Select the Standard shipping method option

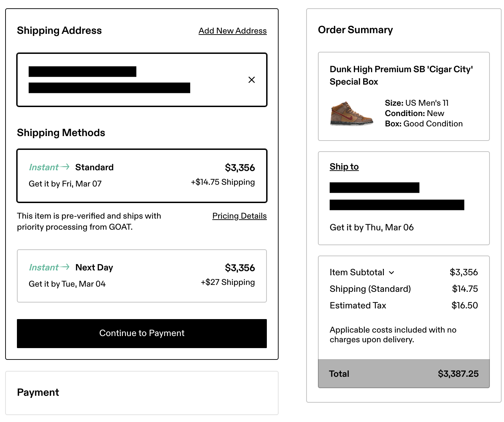(142, 176)
